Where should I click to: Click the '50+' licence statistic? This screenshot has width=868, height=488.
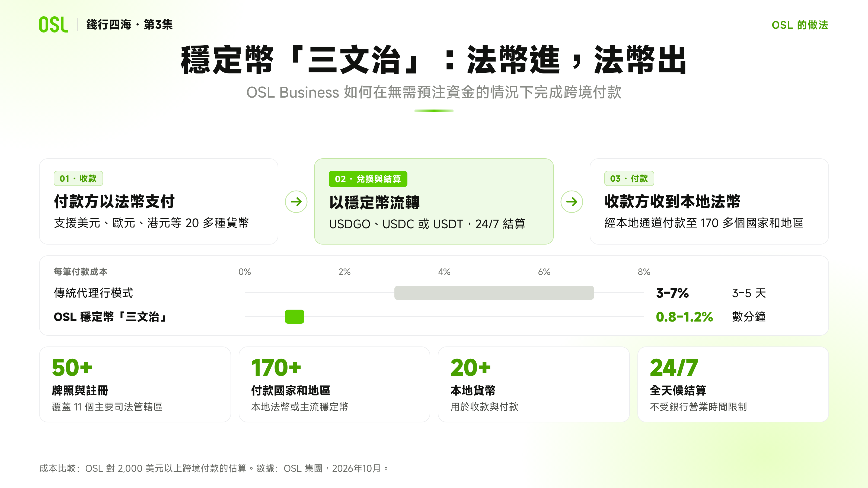tap(72, 367)
